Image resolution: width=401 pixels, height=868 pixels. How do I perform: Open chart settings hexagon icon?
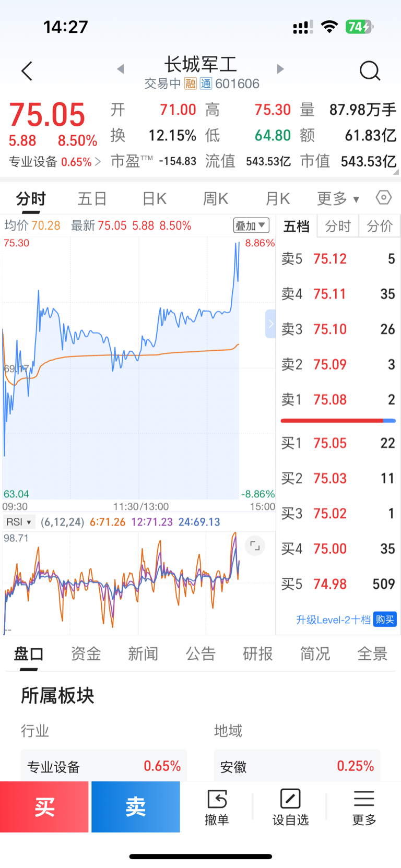tap(384, 198)
